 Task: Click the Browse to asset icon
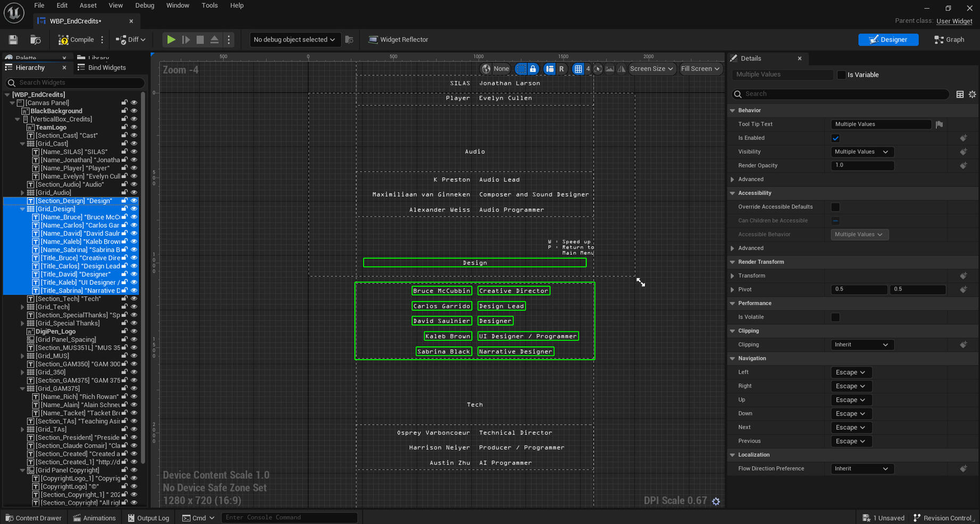click(x=36, y=40)
